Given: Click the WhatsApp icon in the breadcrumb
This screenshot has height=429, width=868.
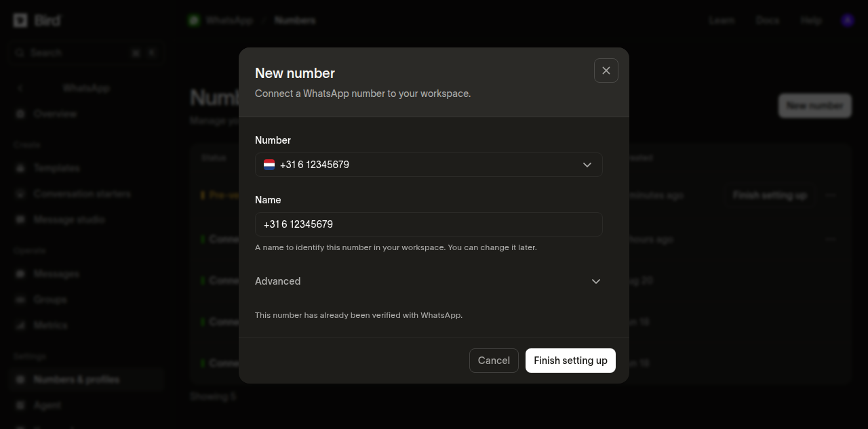Looking at the screenshot, I should click(194, 20).
